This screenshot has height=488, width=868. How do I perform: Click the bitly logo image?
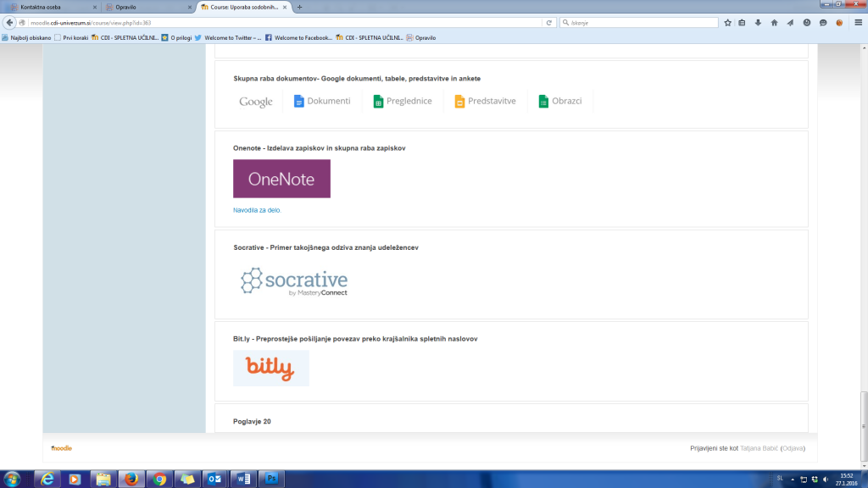click(270, 368)
